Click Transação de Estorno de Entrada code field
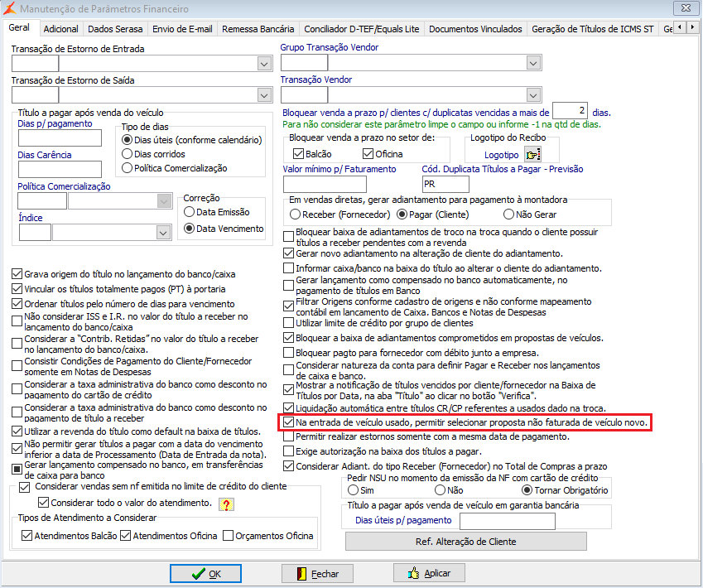The height and width of the screenshot is (588, 703). pyautogui.click(x=35, y=64)
